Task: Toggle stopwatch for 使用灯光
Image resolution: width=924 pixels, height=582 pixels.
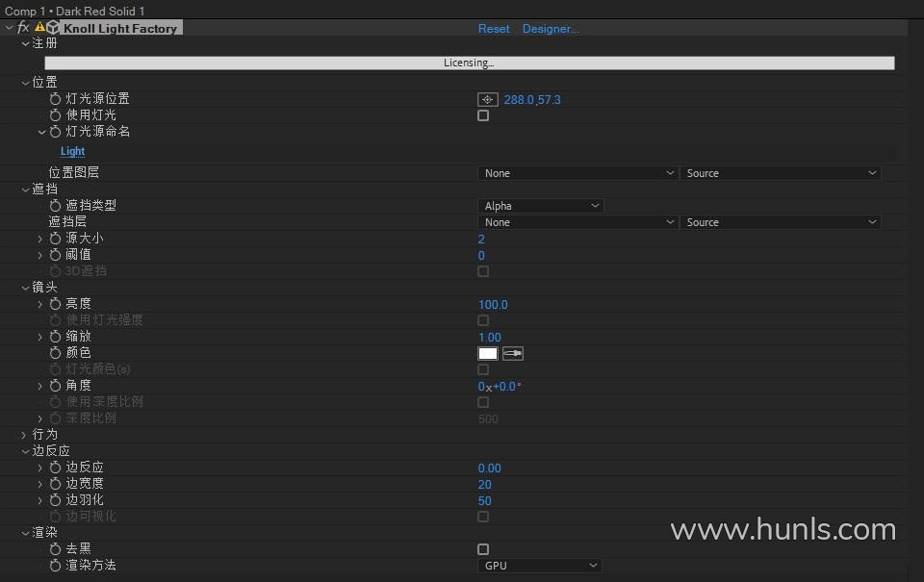Action: (x=56, y=115)
